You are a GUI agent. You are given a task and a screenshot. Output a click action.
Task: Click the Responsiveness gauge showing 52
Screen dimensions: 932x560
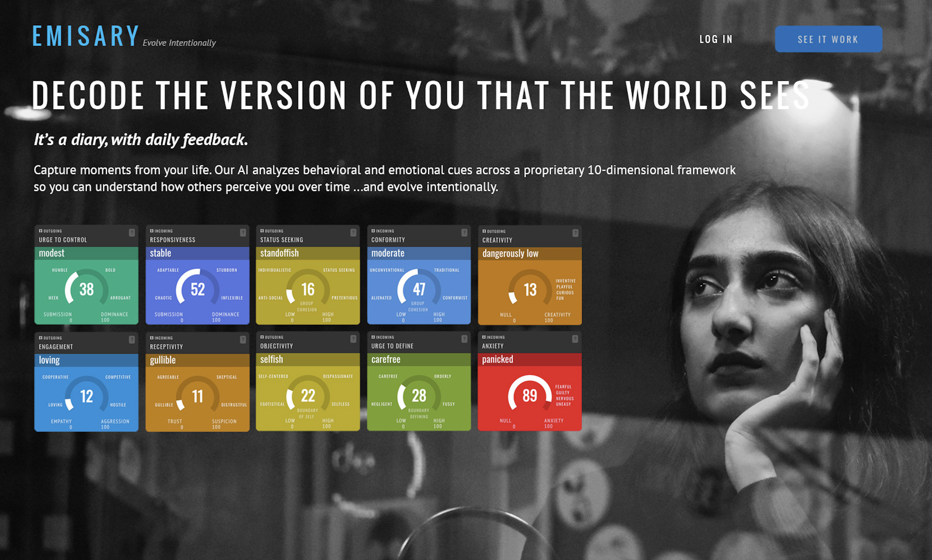coord(198,289)
